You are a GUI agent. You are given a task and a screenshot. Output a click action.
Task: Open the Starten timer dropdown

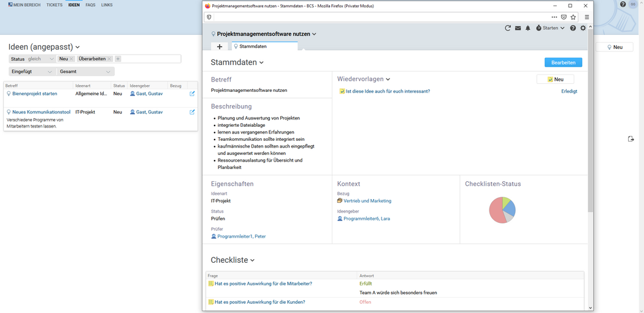click(x=550, y=28)
